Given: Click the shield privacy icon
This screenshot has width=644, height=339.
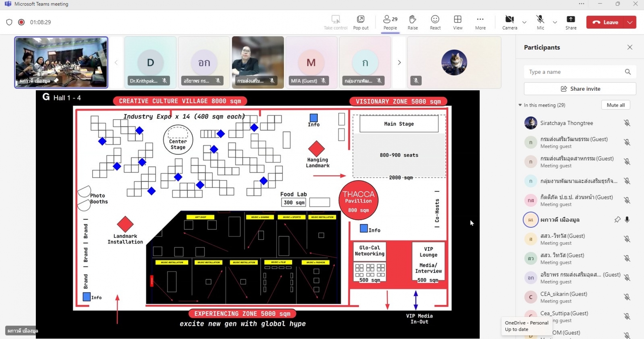Looking at the screenshot, I should tap(9, 22).
